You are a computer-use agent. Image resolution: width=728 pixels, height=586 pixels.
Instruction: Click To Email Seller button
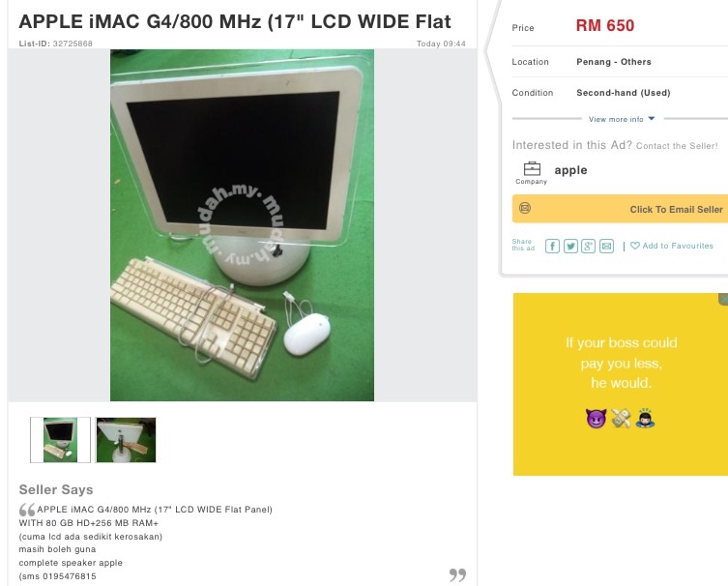point(621,209)
